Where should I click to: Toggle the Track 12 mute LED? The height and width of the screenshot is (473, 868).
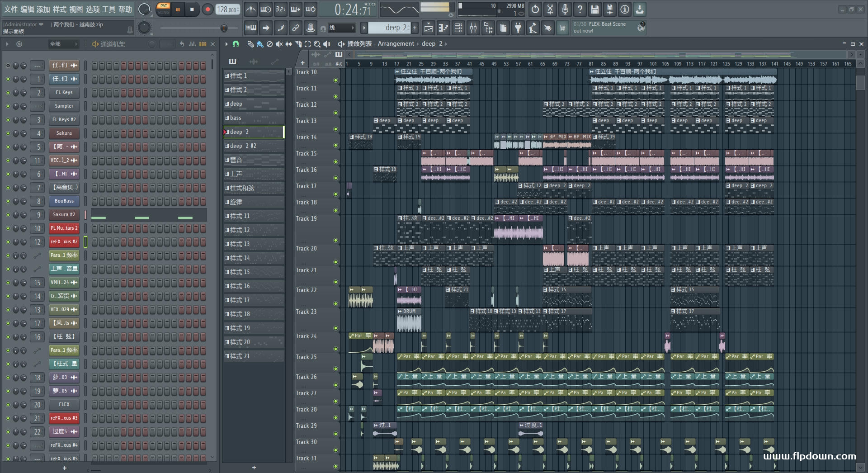coord(335,113)
